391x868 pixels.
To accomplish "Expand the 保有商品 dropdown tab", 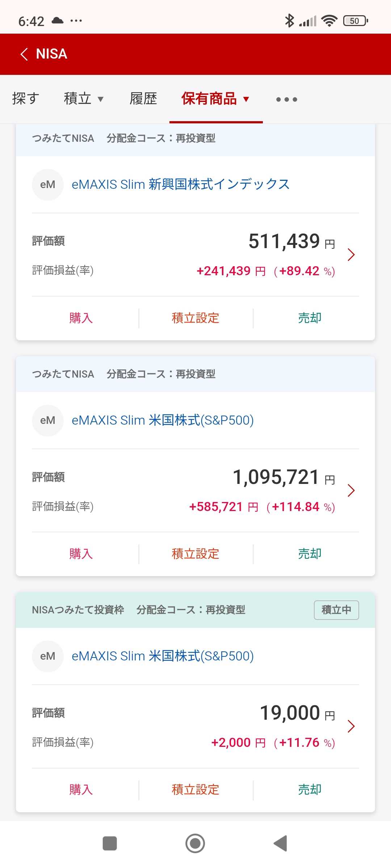I will click(215, 99).
